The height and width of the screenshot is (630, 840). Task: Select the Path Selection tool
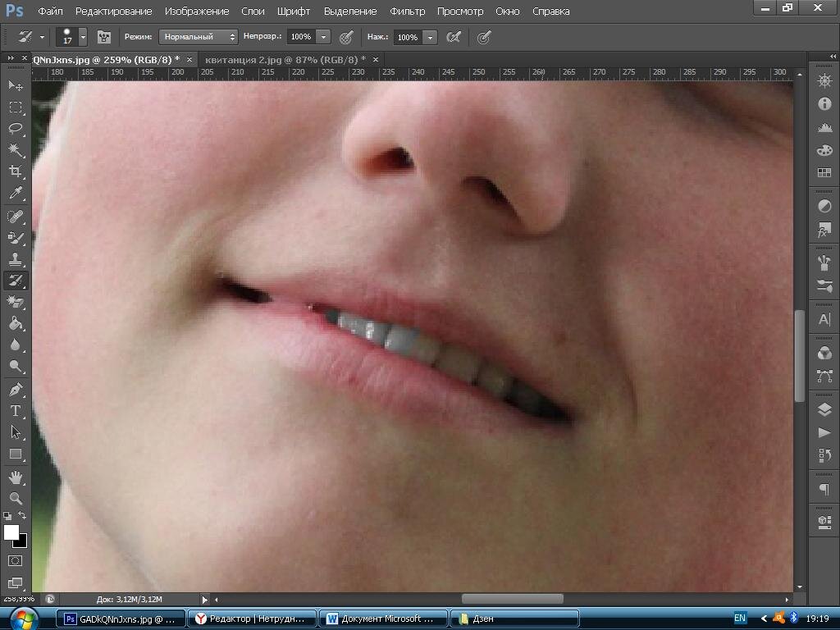[x=16, y=432]
